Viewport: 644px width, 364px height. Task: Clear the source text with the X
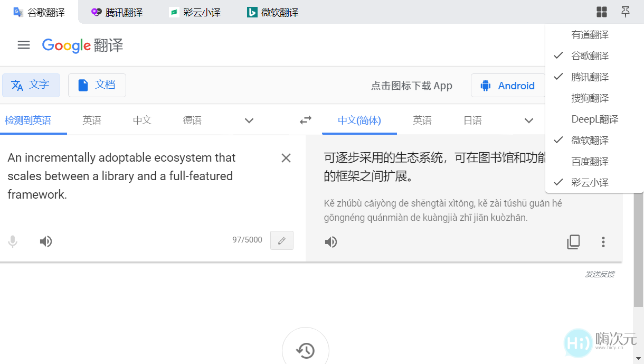coord(286,157)
